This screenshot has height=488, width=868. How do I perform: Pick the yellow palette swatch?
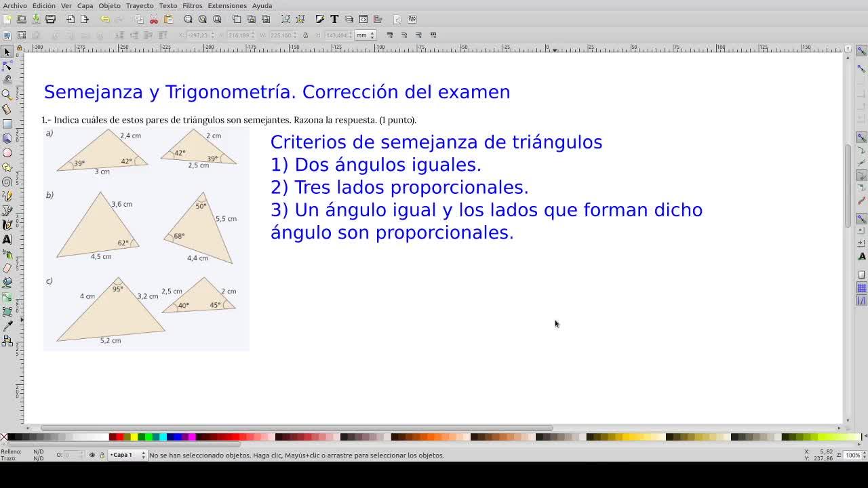pos(134,437)
